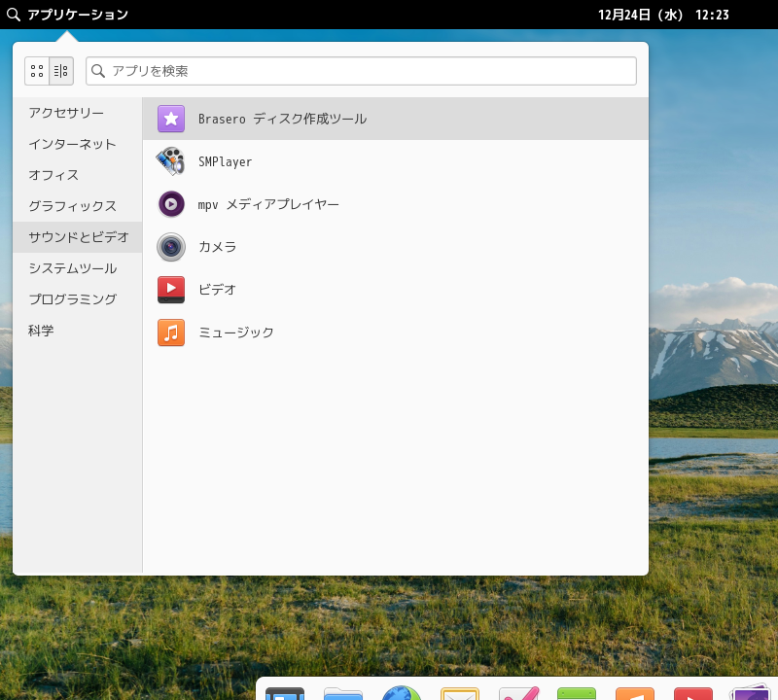Select the インターネット category
Viewport: 778px width, 700px height.
pos(72,144)
